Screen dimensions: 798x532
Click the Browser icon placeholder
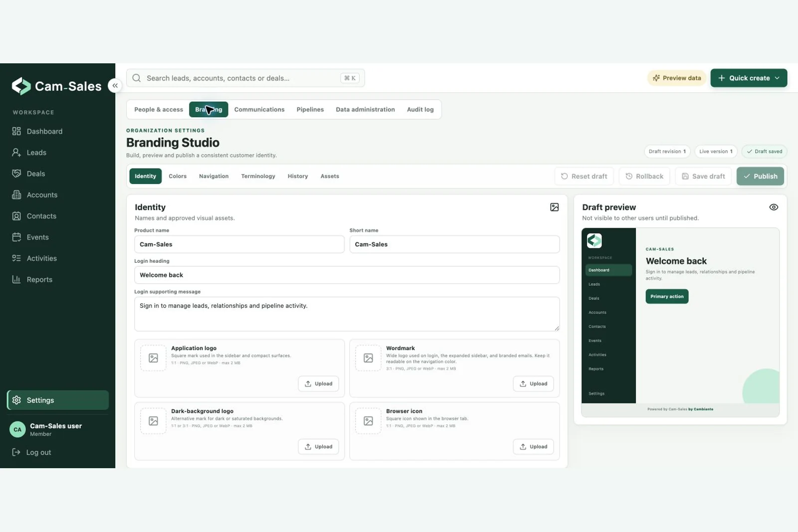pyautogui.click(x=368, y=421)
